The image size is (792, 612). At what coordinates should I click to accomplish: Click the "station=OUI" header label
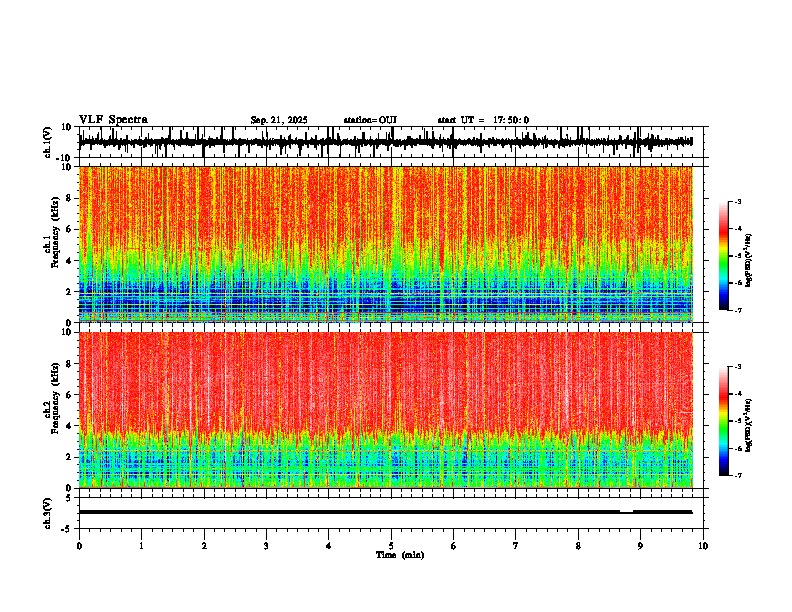pyautogui.click(x=370, y=120)
